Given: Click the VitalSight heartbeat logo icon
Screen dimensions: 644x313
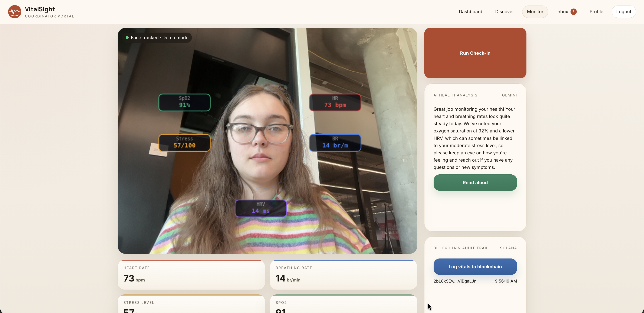Looking at the screenshot, I should [x=14, y=12].
